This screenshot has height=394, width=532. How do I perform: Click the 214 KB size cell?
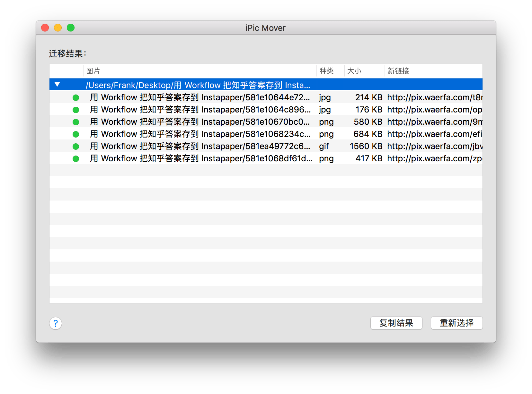[369, 97]
